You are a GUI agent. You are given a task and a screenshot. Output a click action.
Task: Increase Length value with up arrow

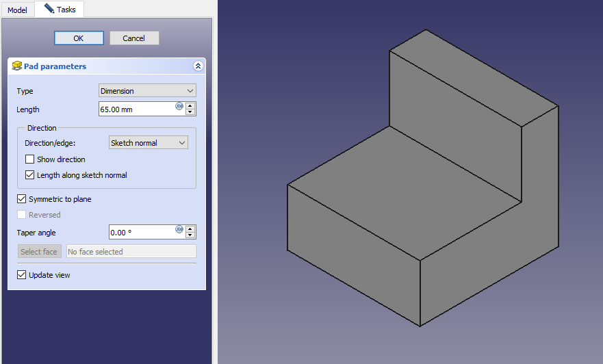[x=191, y=106]
